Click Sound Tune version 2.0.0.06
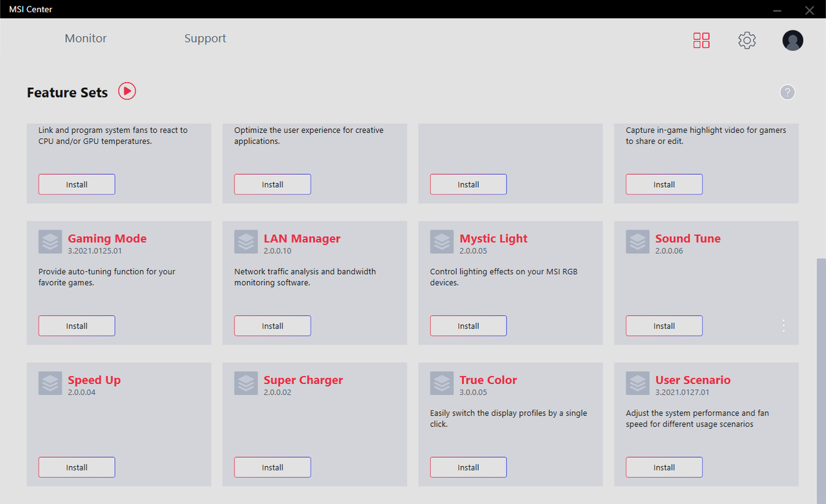The image size is (826, 504). coord(669,251)
